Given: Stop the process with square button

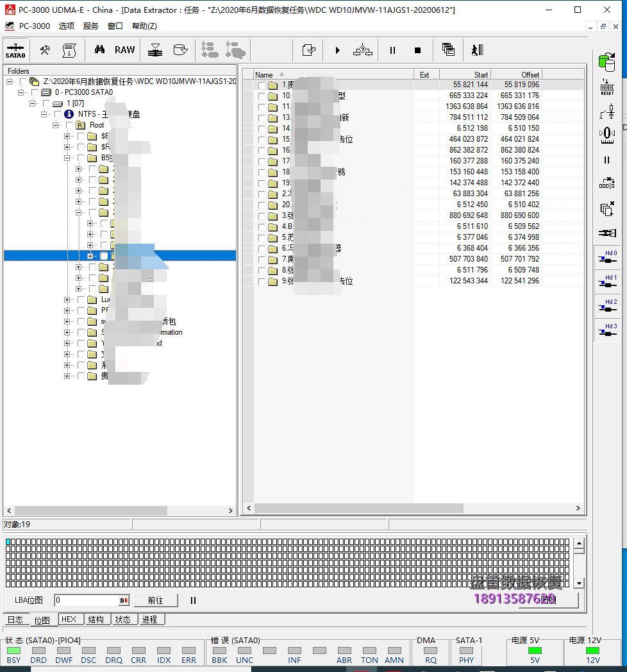Looking at the screenshot, I should (417, 50).
